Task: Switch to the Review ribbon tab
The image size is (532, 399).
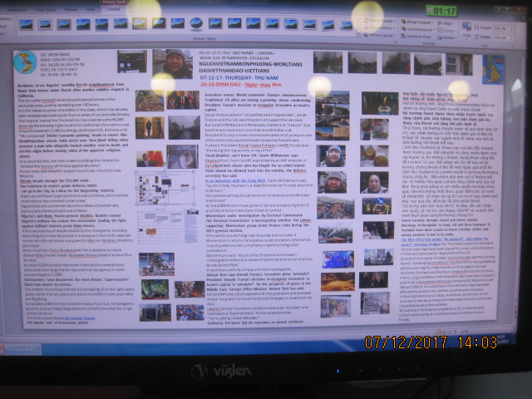Action: click(x=71, y=9)
